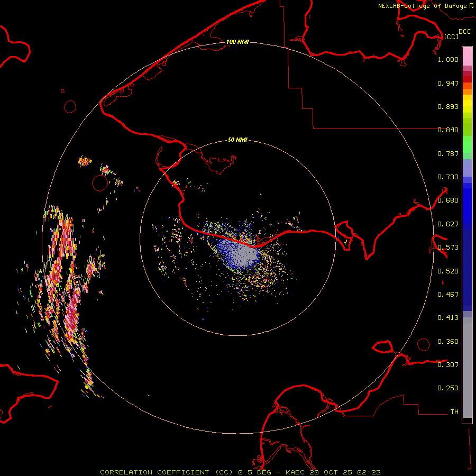The width and height of the screenshot is (476, 476).
Task: Click the 0.360 color scale value
Action: click(x=448, y=342)
